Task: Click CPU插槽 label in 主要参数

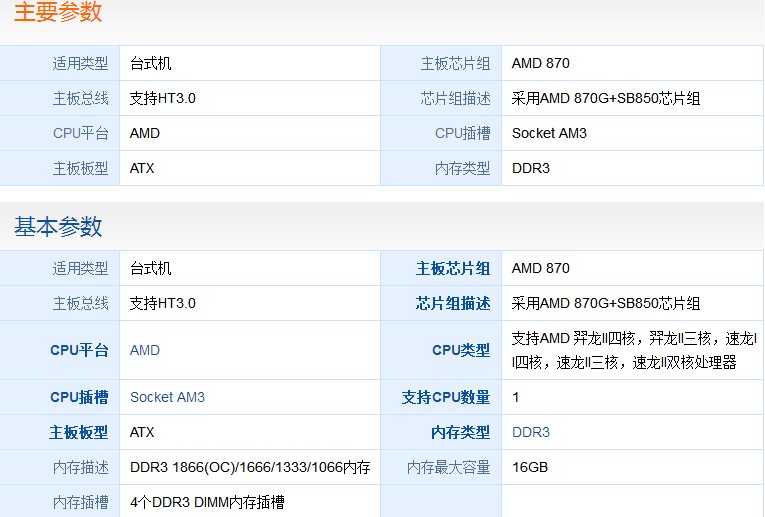Action: click(x=463, y=134)
